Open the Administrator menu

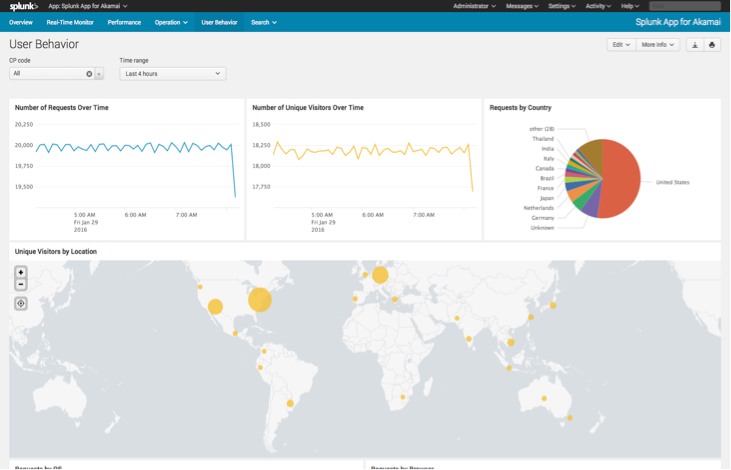pos(474,6)
